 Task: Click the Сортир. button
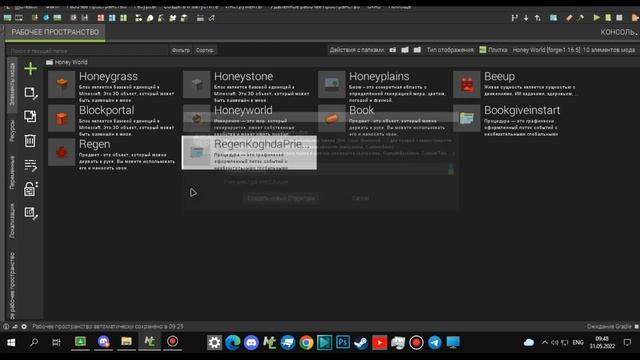(x=204, y=50)
